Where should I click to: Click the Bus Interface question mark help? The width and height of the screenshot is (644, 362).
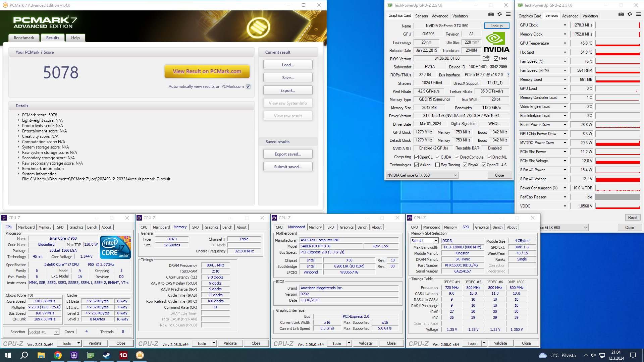point(508,75)
